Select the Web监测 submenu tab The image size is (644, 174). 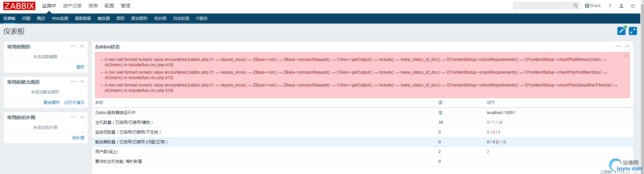tap(60, 19)
